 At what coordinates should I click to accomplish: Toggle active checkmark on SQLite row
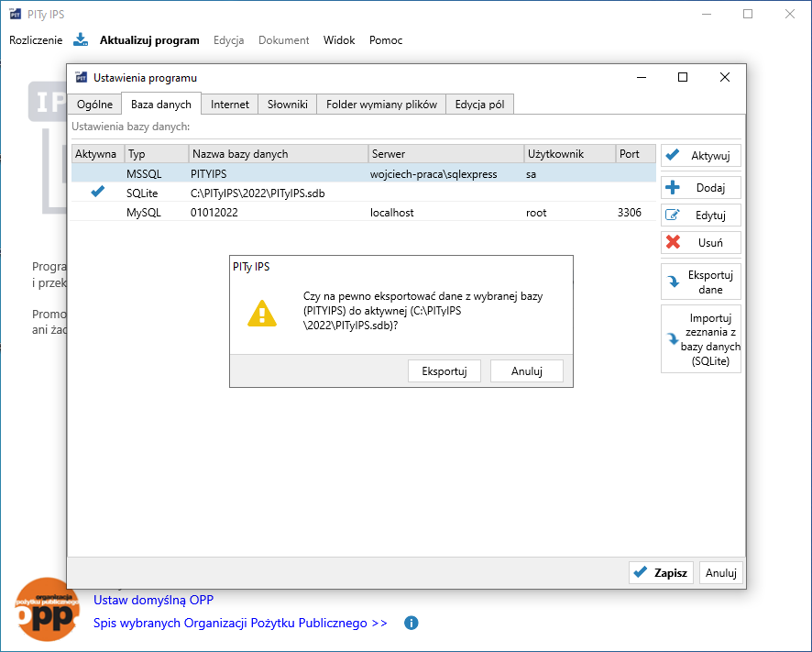click(x=98, y=193)
